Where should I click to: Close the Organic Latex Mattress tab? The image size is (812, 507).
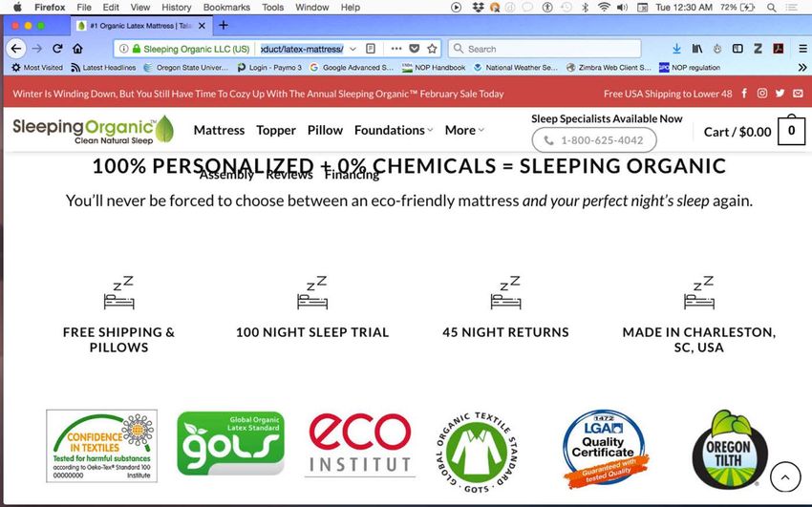[x=202, y=26]
